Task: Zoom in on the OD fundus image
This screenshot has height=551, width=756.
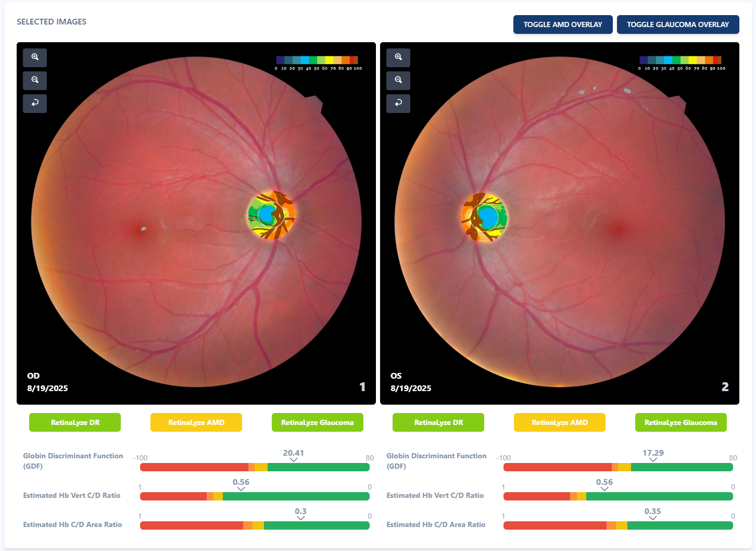Action: [x=35, y=57]
